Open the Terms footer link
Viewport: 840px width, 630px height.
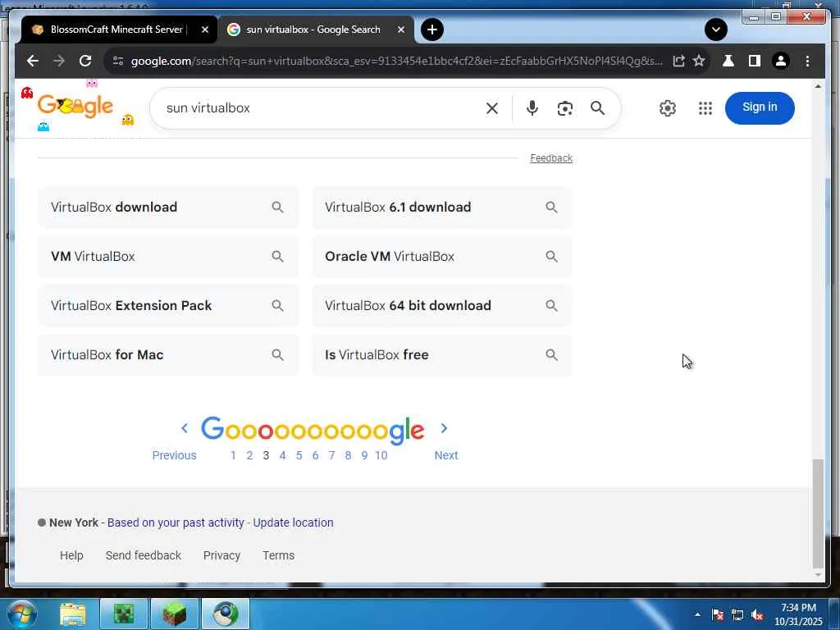pos(278,555)
